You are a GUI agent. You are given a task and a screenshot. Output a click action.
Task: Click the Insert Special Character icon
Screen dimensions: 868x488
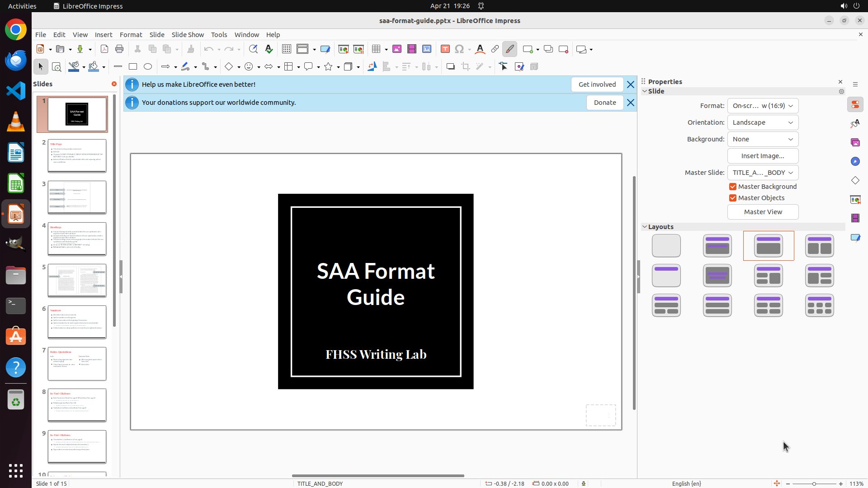(x=459, y=49)
